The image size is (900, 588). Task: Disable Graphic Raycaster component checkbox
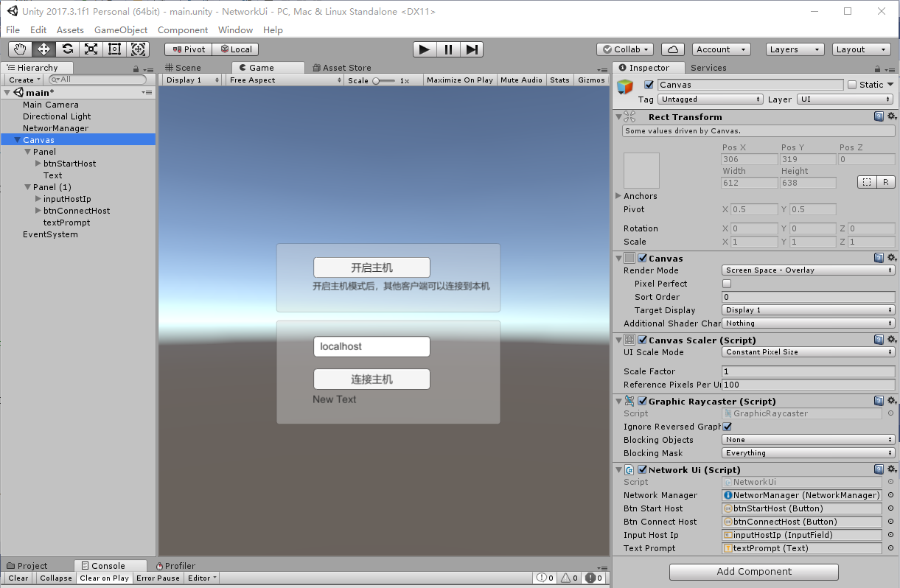click(643, 401)
